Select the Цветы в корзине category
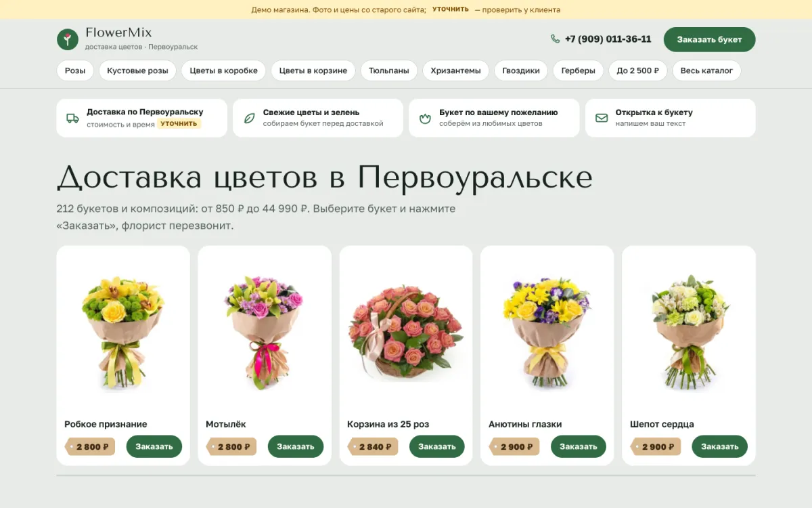 (313, 70)
